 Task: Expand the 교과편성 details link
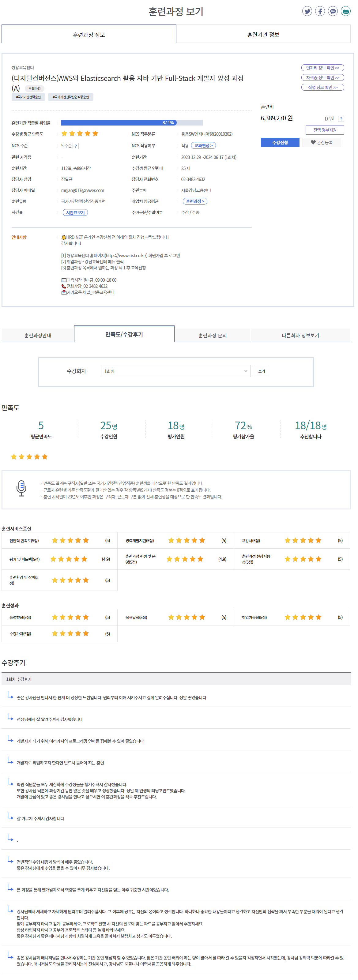point(203,145)
